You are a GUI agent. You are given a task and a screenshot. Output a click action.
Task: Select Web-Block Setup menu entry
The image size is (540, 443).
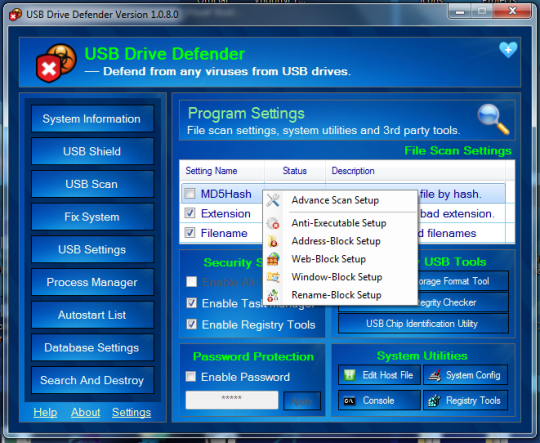pos(340,259)
